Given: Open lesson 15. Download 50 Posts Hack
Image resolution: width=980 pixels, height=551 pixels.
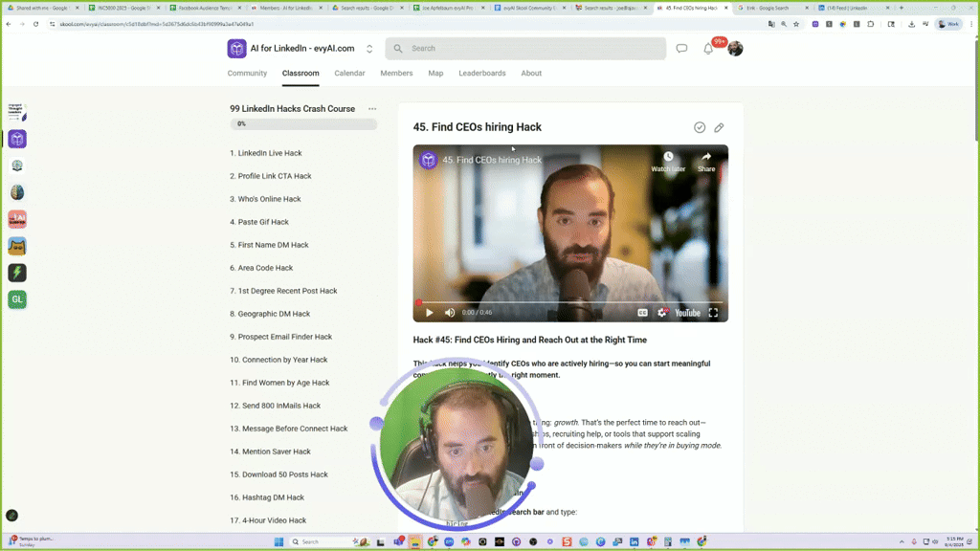Looking at the screenshot, I should click(x=278, y=474).
